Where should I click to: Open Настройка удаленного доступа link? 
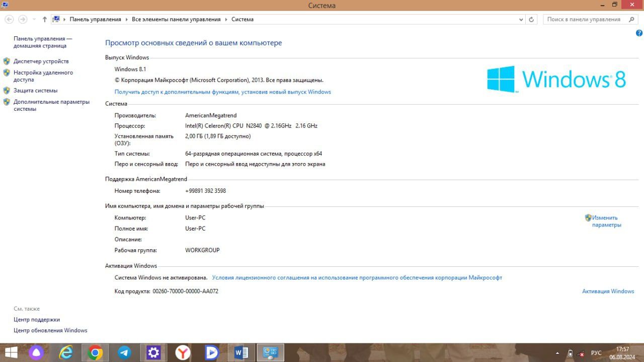click(x=43, y=76)
